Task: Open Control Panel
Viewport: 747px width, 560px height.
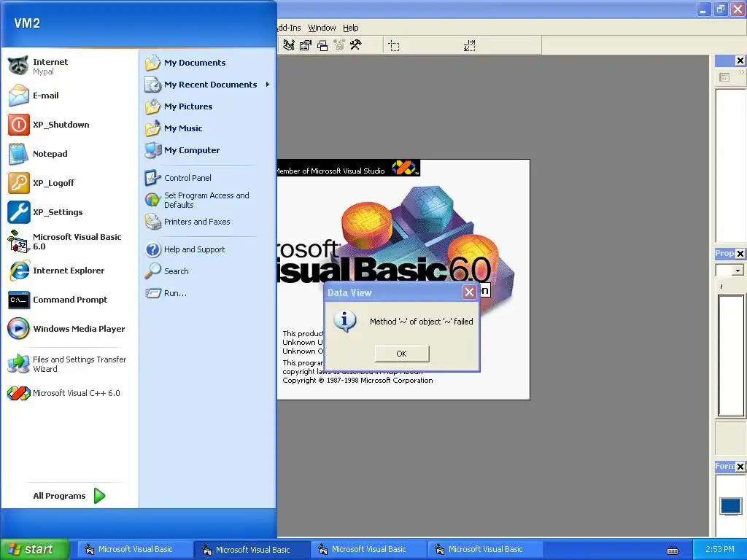Action: tap(208, 178)
